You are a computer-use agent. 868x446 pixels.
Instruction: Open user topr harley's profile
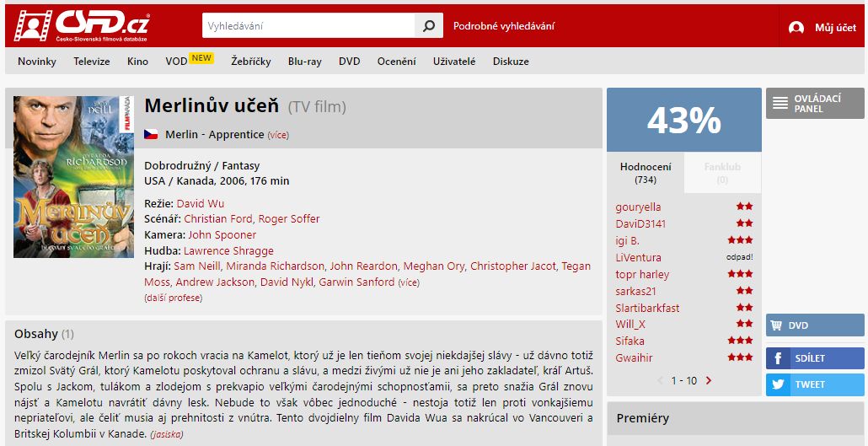point(642,275)
